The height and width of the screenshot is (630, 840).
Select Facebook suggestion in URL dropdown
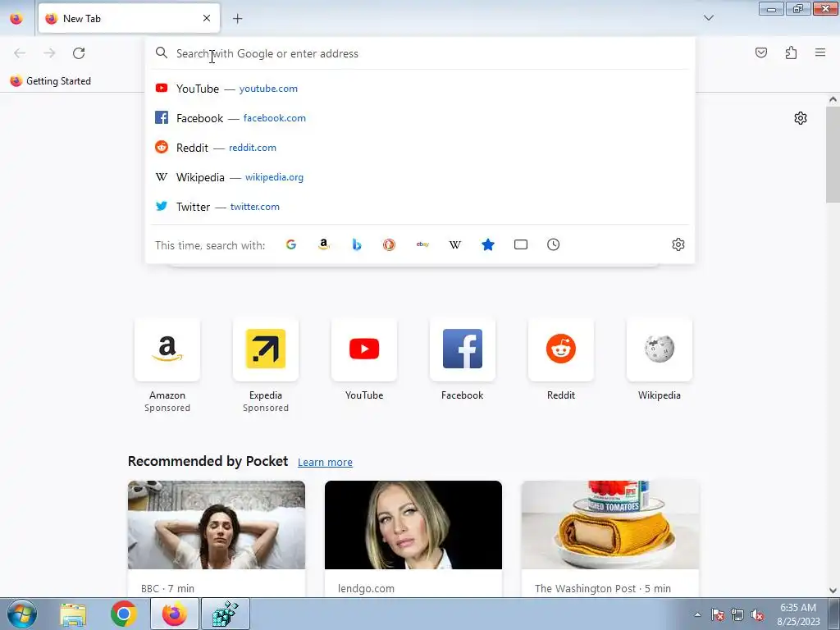tap(420, 118)
